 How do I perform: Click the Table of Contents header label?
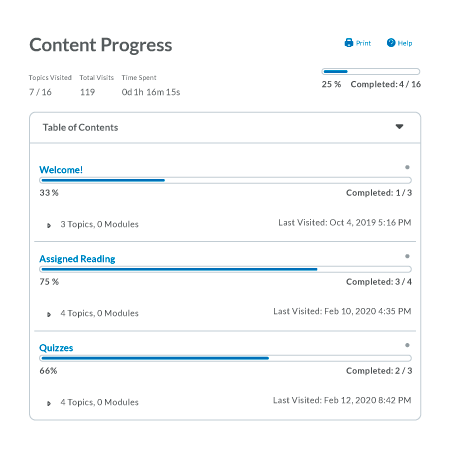point(80,128)
